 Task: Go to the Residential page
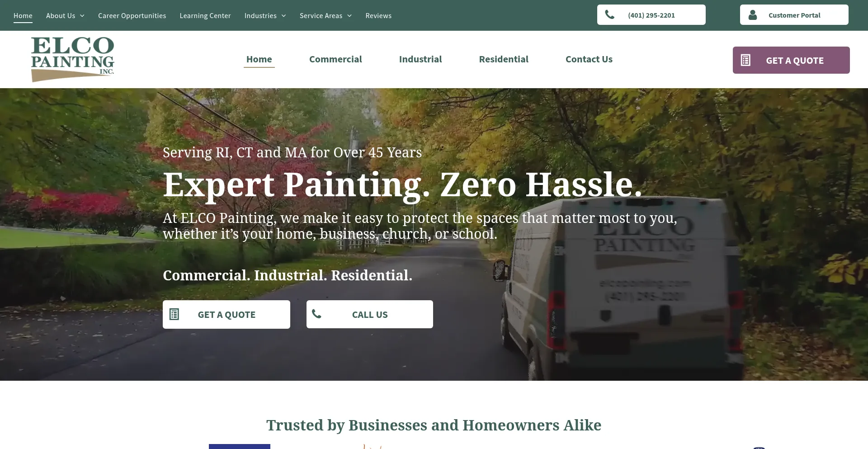point(504,59)
